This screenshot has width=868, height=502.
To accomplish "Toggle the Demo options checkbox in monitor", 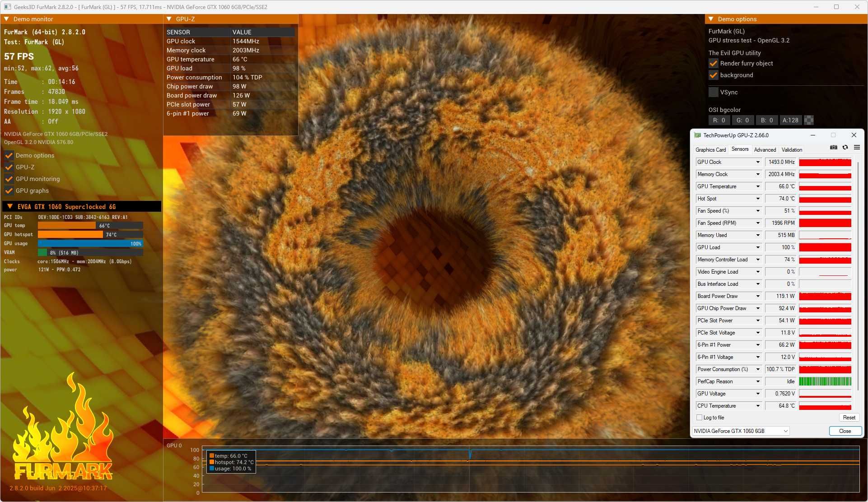I will pos(9,155).
